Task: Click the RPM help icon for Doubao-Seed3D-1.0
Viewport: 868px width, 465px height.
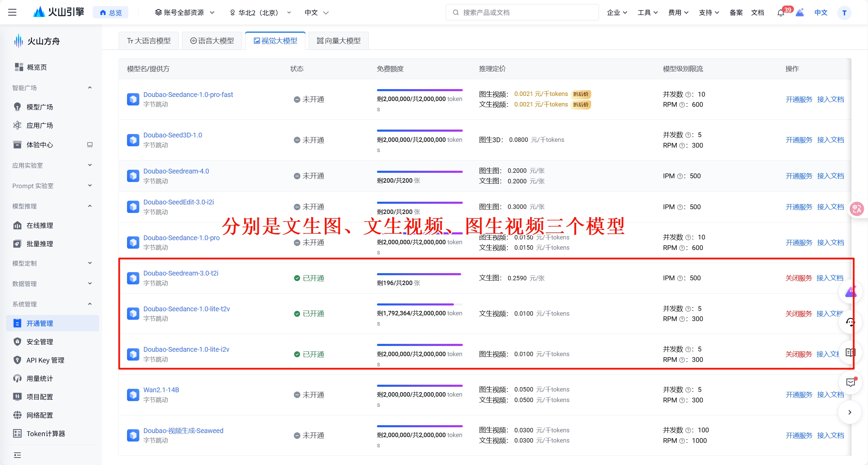Action: [682, 146]
